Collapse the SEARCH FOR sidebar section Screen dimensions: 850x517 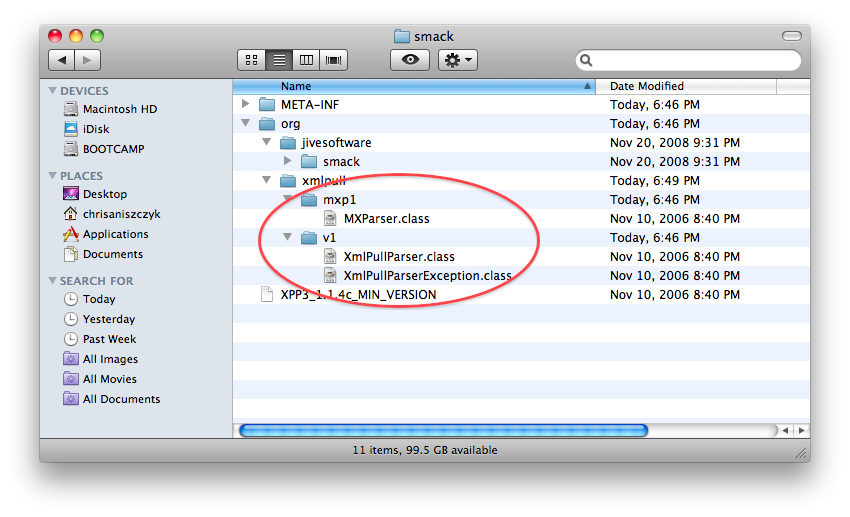[x=53, y=281]
